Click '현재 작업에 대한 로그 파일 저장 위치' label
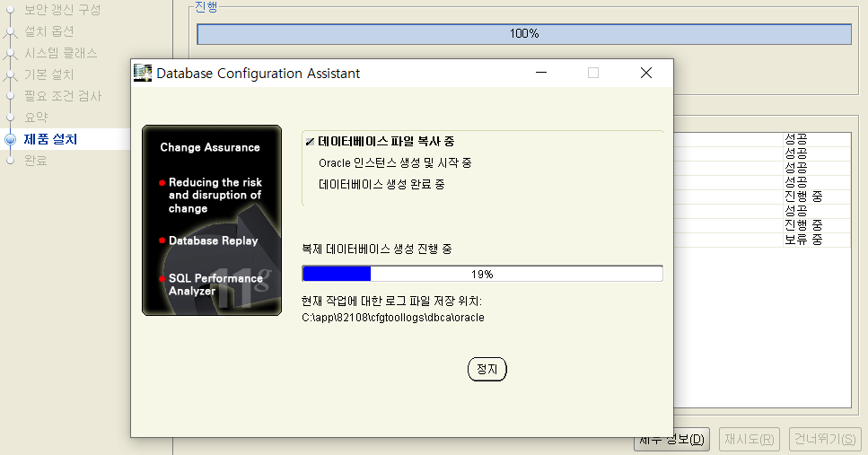This screenshot has width=868, height=455. 391,302
